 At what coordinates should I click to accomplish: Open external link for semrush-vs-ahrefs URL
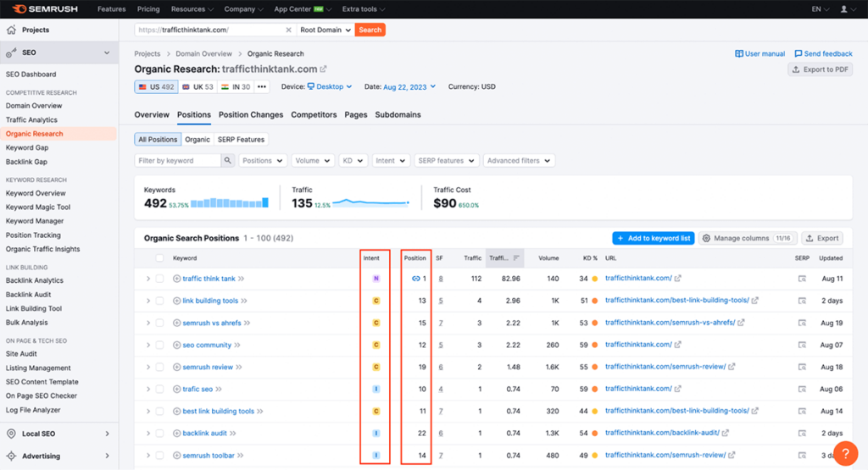741,323
